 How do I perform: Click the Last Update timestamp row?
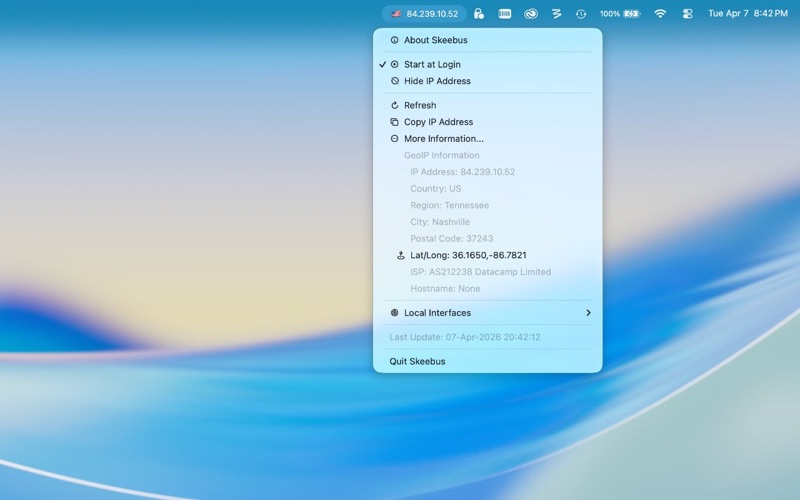488,337
